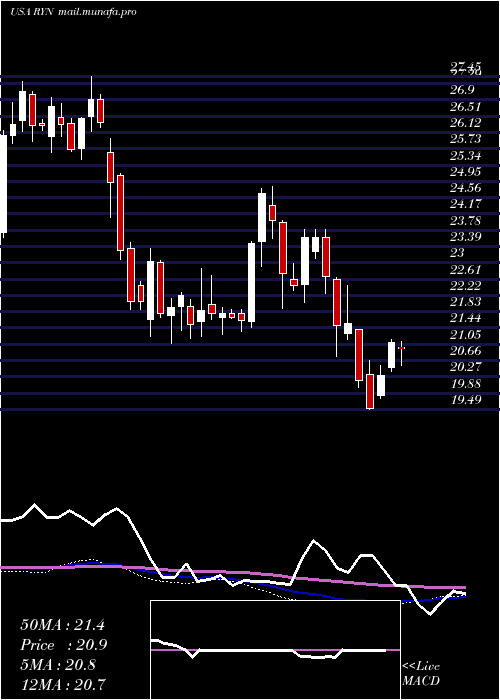Click the 24.17 price axis label
The height and width of the screenshot is (700, 500).
click(x=466, y=204)
